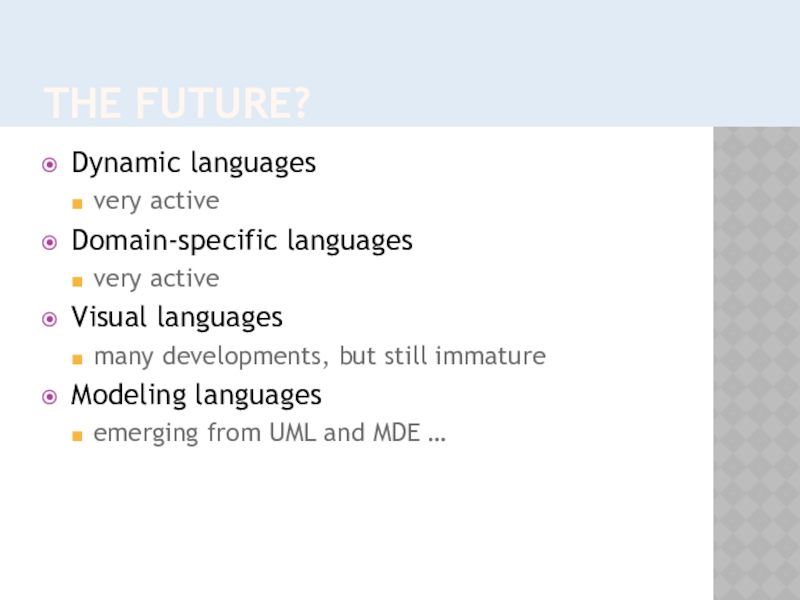Viewport: 800px width, 600px height.
Task: Click "very active" under Dynamic languages
Action: 156,201
